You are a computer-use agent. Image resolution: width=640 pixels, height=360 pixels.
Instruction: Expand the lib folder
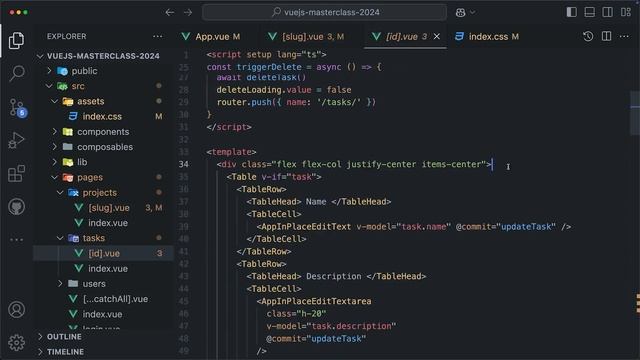(55, 162)
